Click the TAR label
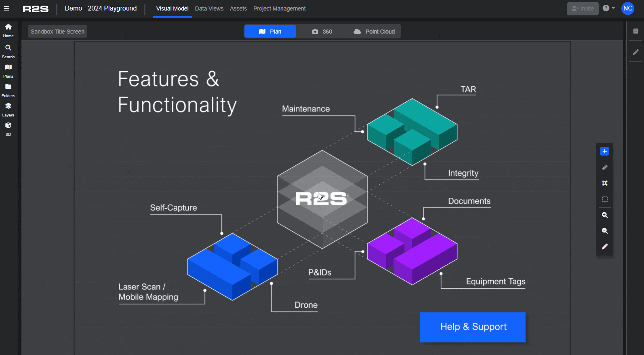 (x=468, y=89)
